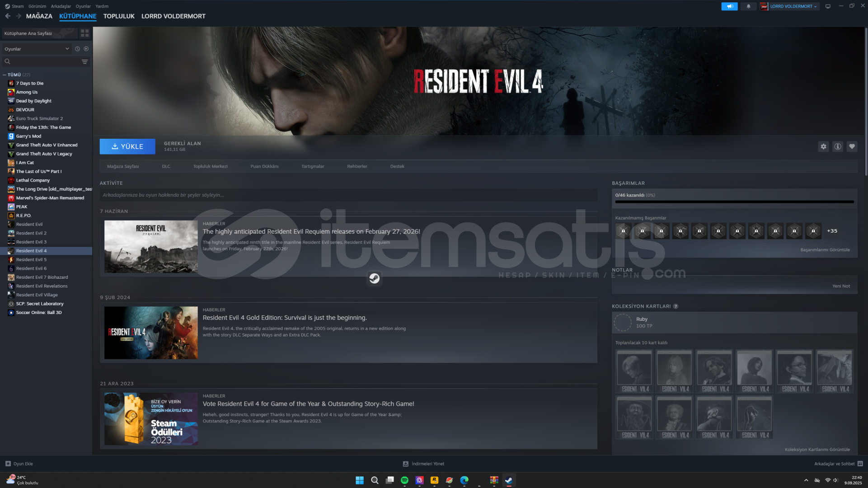Go forward with the right arrow
868x488 pixels.
pyautogui.click(x=19, y=16)
